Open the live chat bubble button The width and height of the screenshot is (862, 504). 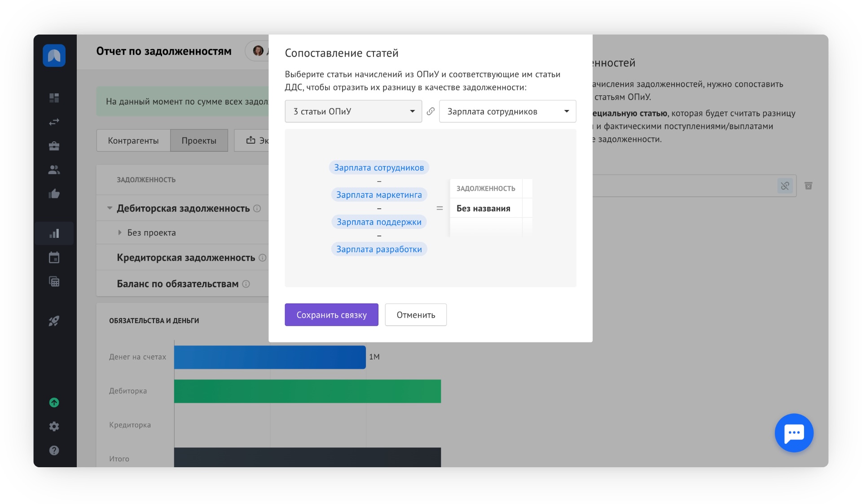pos(794,433)
